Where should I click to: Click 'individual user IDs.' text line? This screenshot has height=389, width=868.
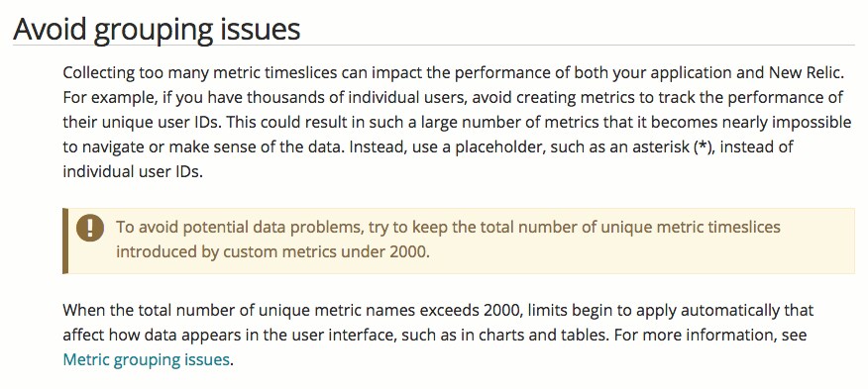pyautogui.click(x=133, y=171)
